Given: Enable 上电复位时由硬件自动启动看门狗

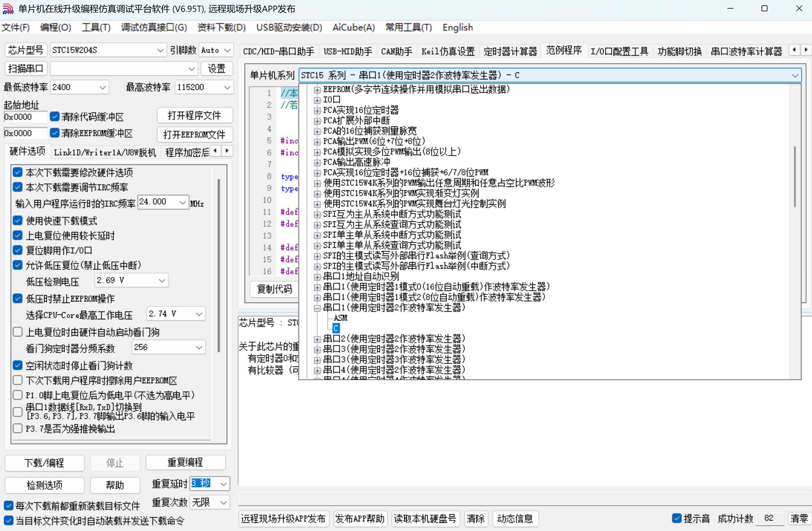Looking at the screenshot, I should point(18,332).
